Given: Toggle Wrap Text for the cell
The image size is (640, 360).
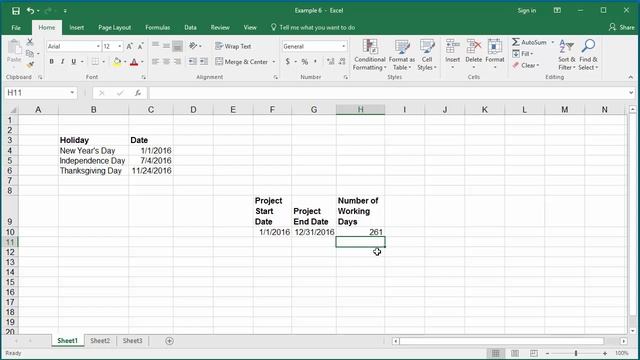Looking at the screenshot, I should coord(233,46).
